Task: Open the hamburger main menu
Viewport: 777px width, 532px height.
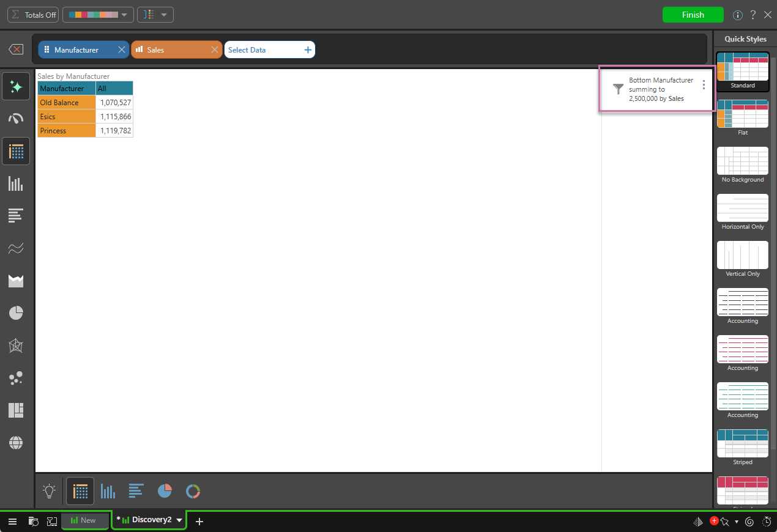Action: [12, 521]
